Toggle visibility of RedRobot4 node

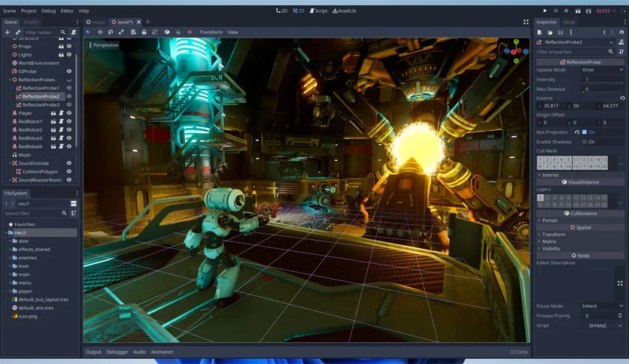69,147
